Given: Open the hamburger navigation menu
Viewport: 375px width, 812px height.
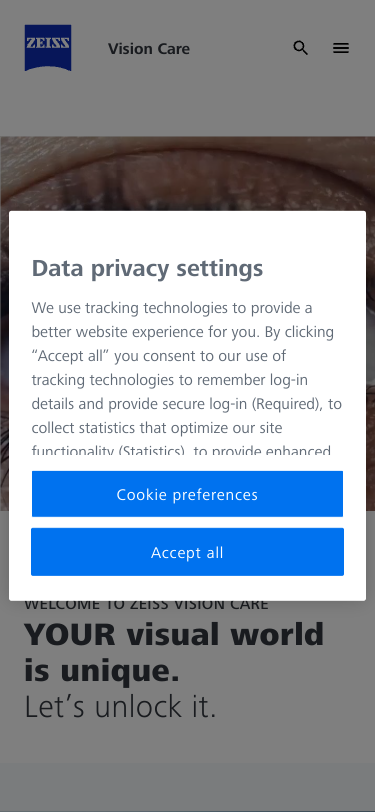Looking at the screenshot, I should (x=341, y=48).
